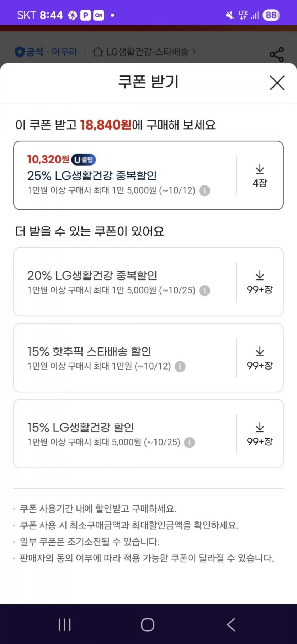This screenshot has width=297, height=644.
Task: Tap the U클럽 badge
Action: (x=84, y=159)
